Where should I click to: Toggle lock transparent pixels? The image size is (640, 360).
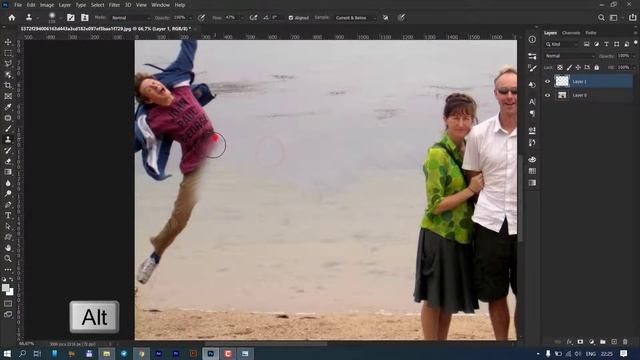tap(560, 67)
